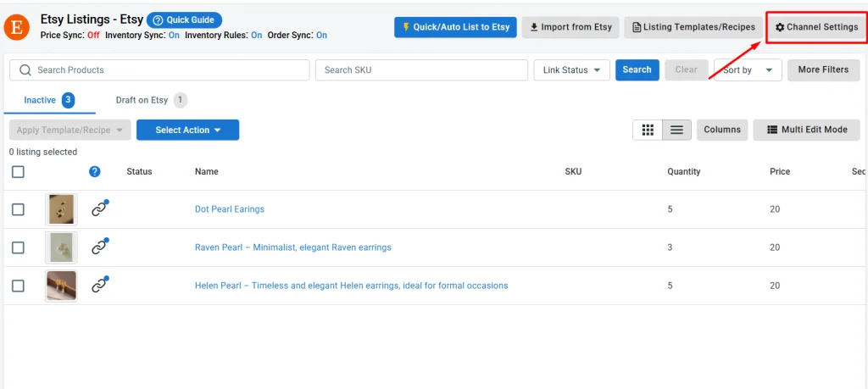Viewport: 868px width, 389px height.
Task: Open More Filters
Action: [823, 69]
